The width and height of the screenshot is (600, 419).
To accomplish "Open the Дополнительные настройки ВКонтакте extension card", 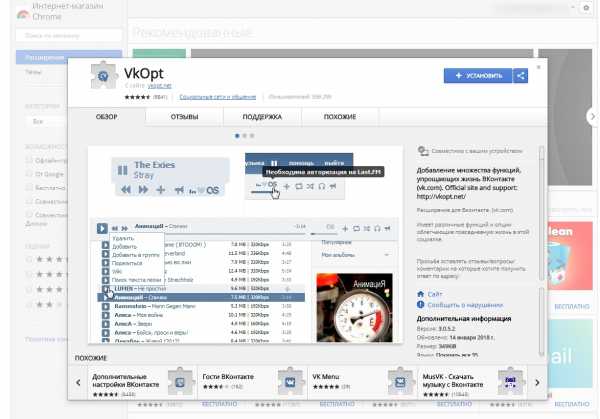I will click(142, 382).
